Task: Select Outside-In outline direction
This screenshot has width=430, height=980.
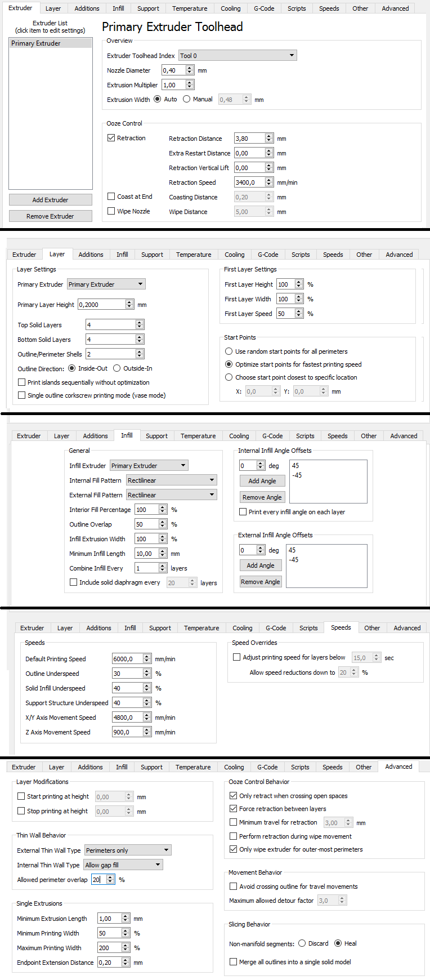Action: 117,368
